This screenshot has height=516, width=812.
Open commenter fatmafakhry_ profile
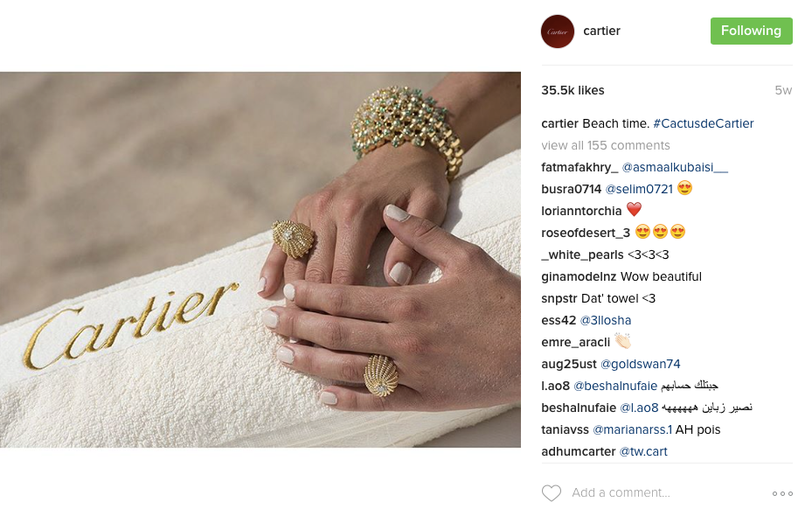click(580, 167)
